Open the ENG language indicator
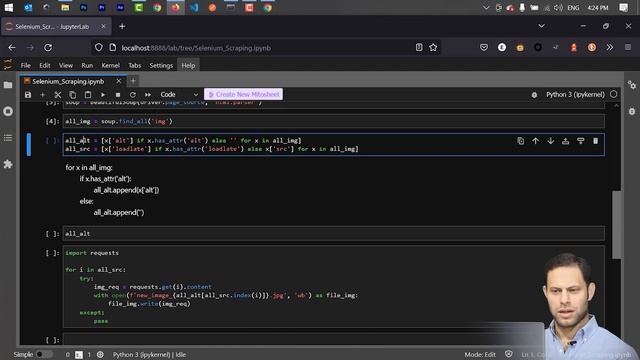 (573, 8)
